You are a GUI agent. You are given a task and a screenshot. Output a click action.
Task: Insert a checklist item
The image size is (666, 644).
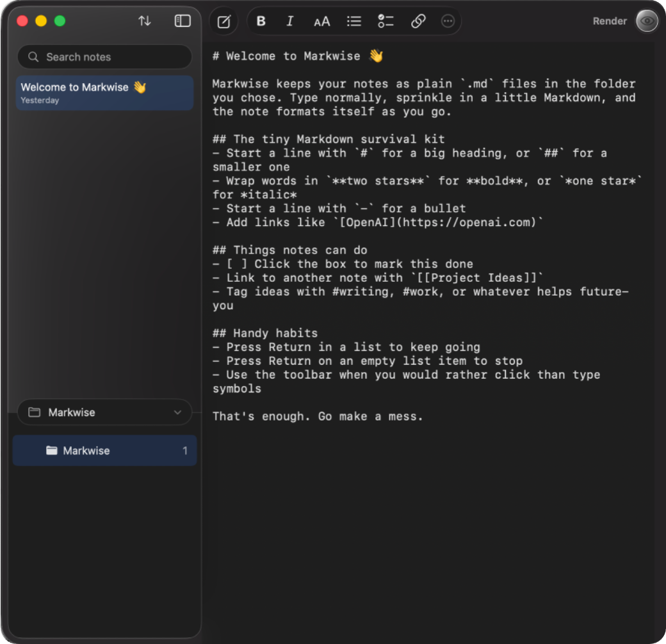coord(386,21)
